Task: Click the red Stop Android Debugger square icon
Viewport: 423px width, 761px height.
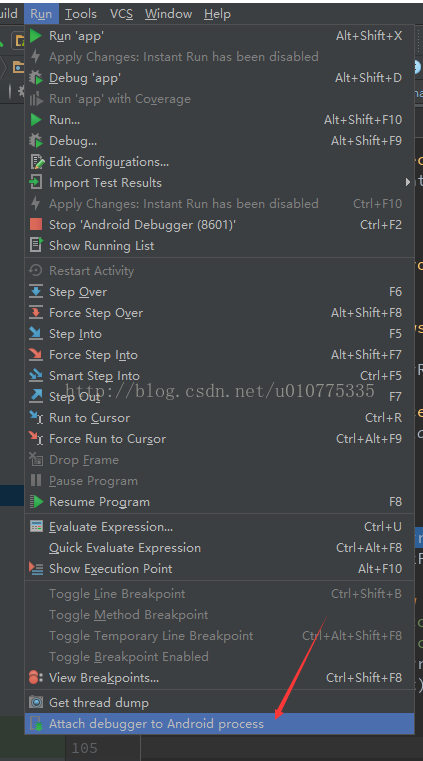Action: coord(36,224)
